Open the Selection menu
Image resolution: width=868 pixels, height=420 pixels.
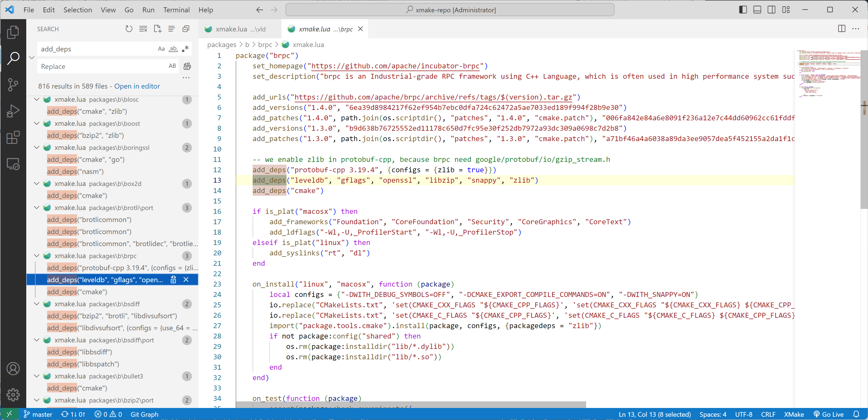(78, 10)
